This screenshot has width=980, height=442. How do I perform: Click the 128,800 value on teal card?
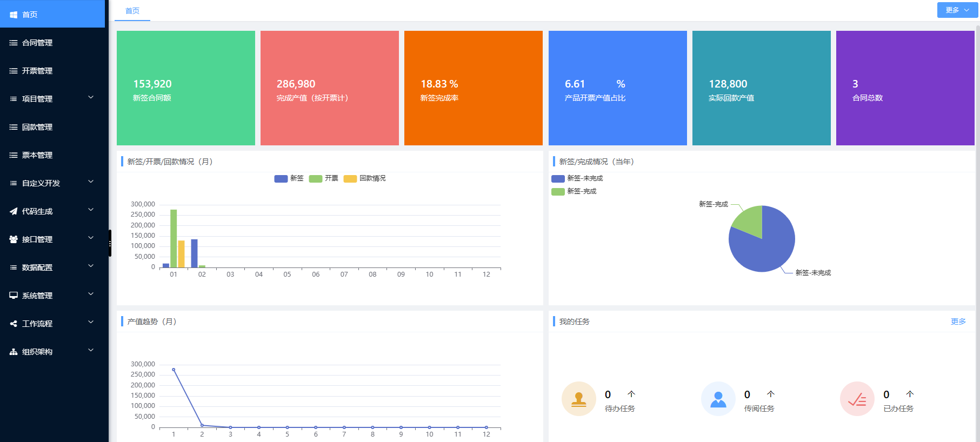[x=728, y=84]
